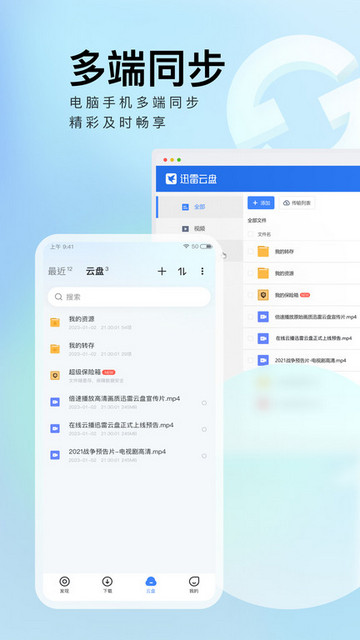
Task: Tap the plus add icon in phone header
Action: 162,271
